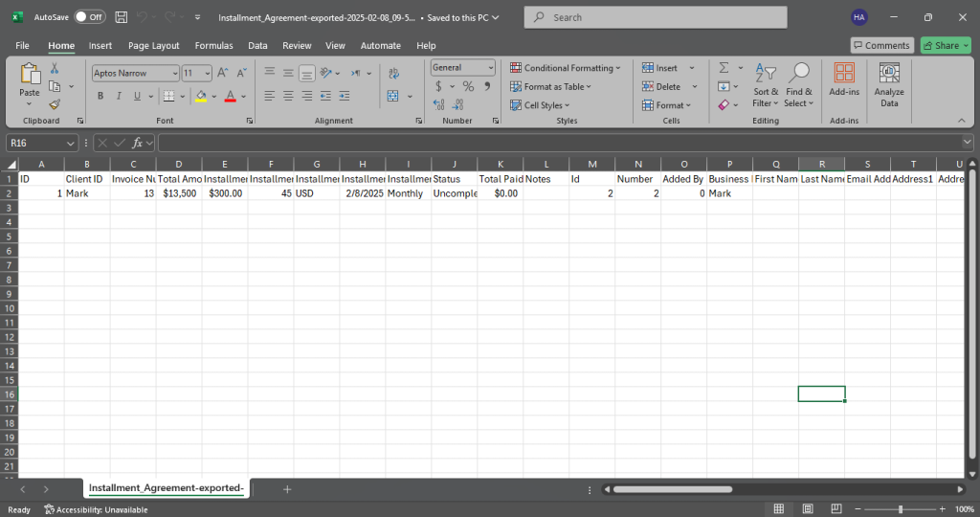The width and height of the screenshot is (980, 517).
Task: Click Accounting Number Format dollar icon
Action: click(438, 86)
